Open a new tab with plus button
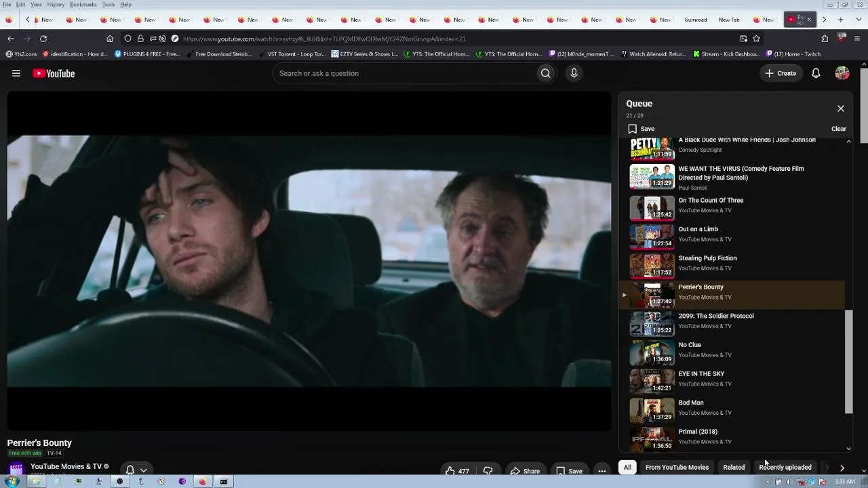868x488 pixels. pos(841,20)
